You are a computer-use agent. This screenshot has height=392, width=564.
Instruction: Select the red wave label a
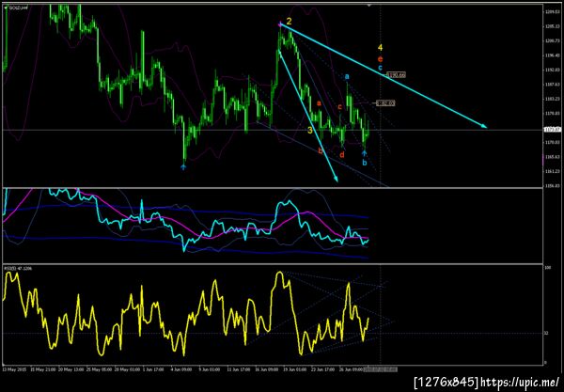click(x=319, y=103)
